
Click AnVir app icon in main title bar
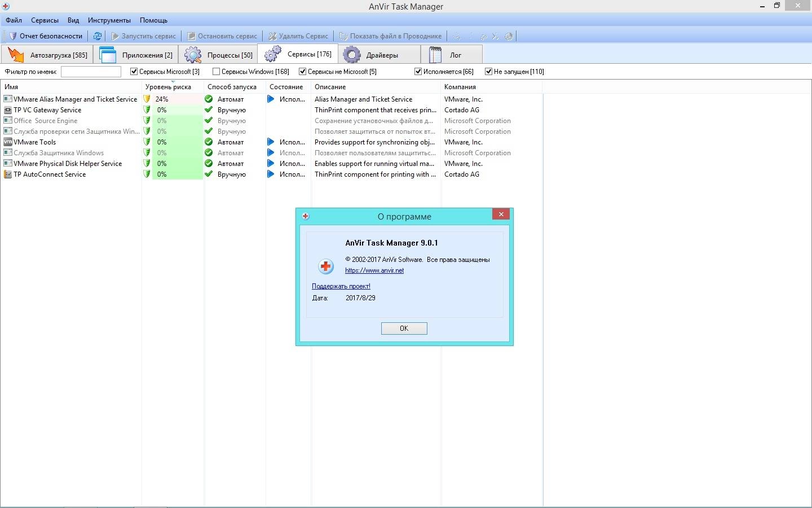click(5, 6)
